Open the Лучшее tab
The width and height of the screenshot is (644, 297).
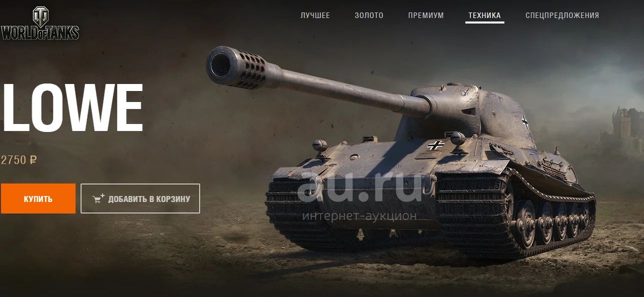pyautogui.click(x=315, y=15)
